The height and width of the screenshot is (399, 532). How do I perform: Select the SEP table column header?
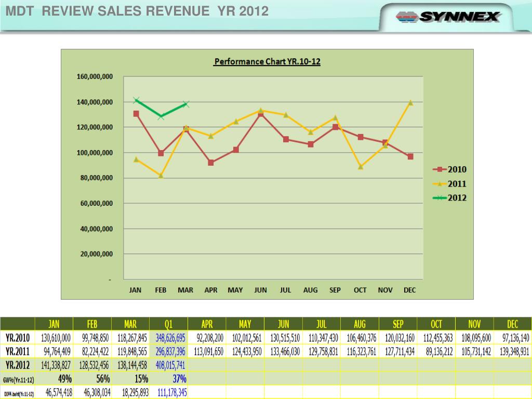(x=398, y=324)
